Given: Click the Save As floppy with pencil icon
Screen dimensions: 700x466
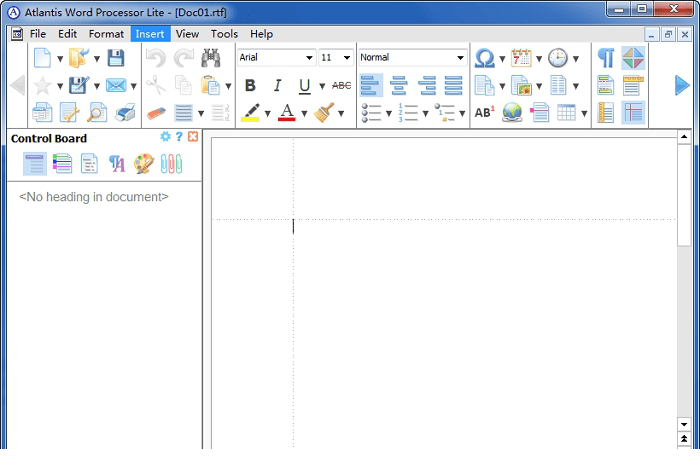Looking at the screenshot, I should tap(79, 85).
